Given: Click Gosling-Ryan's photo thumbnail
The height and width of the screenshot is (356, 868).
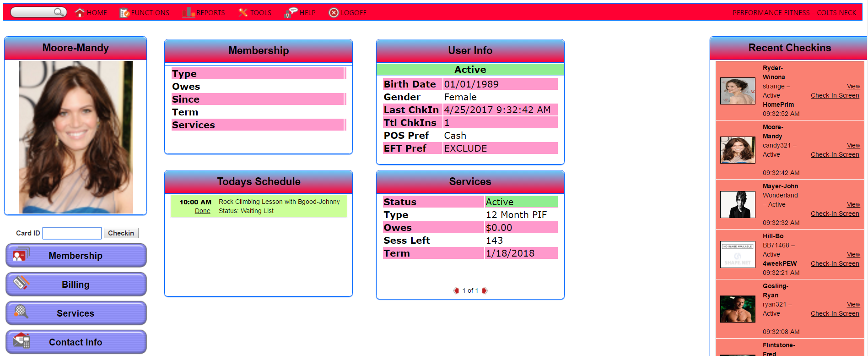Looking at the screenshot, I should (738, 309).
